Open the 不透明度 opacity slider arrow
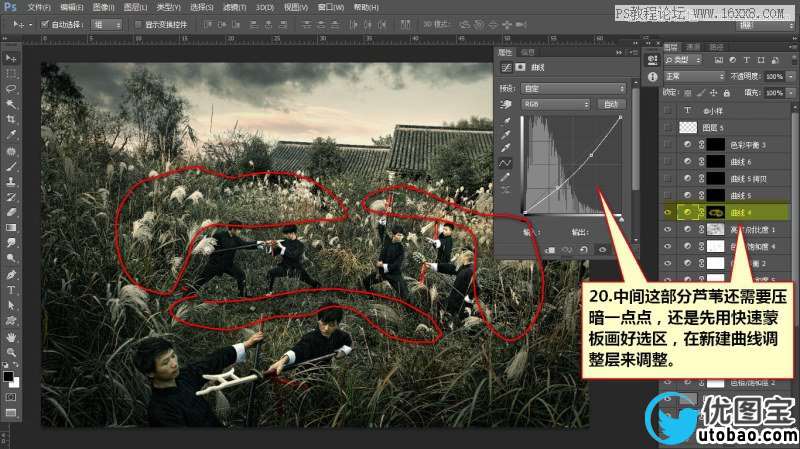 (790, 76)
